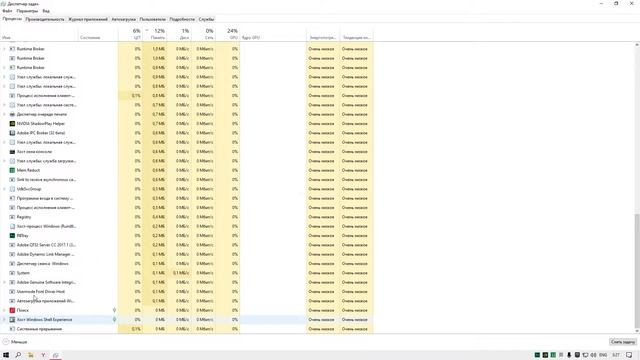640x360 pixels.
Task: Click the 0,1 МБ/с disk value for System
Action: [x=181, y=273]
